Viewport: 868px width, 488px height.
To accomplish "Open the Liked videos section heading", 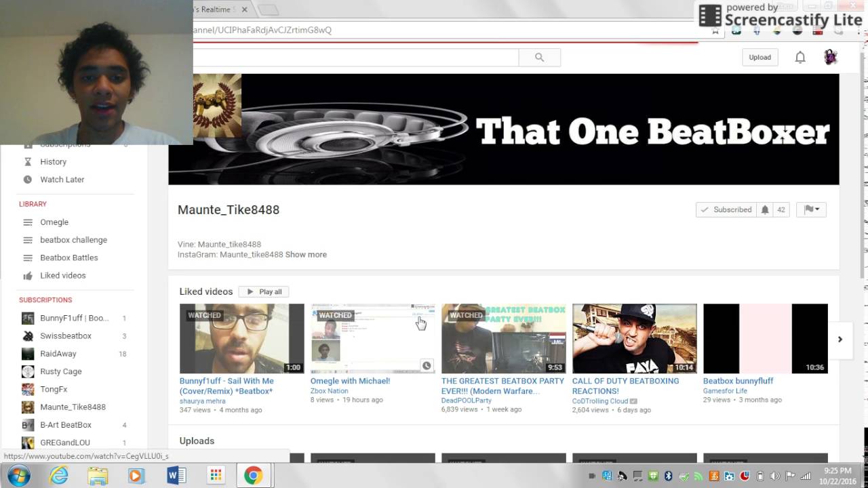I will coord(206,291).
